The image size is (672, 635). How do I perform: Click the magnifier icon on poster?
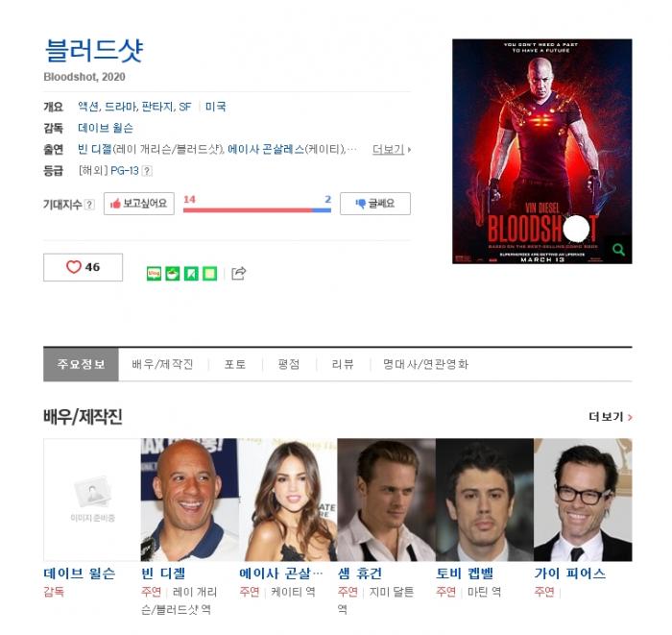(x=618, y=250)
